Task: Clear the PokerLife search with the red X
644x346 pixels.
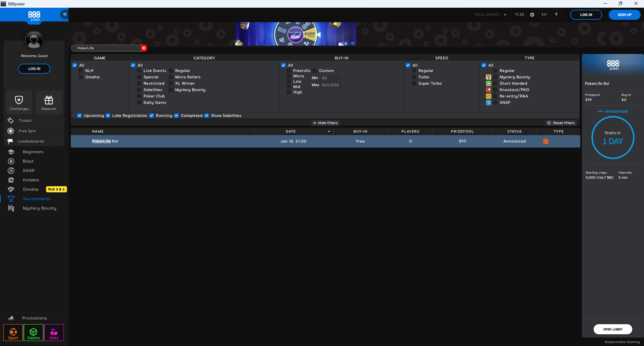Action: pos(144,48)
